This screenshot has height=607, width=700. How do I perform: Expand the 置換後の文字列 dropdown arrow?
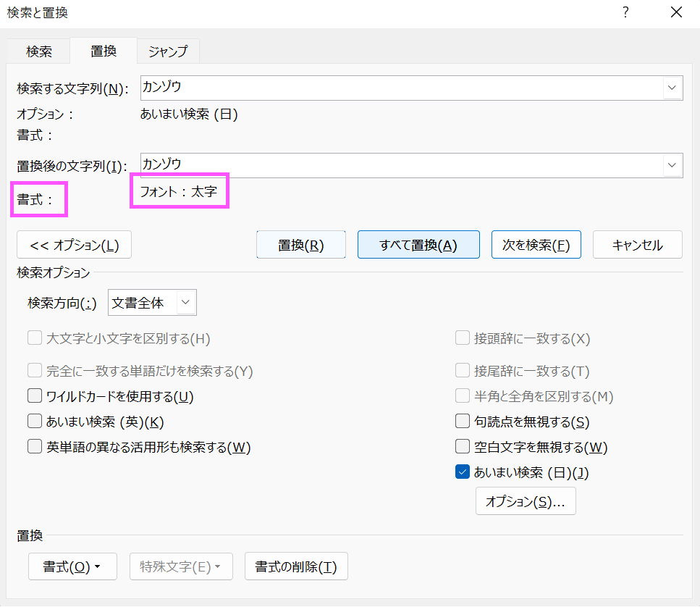click(x=672, y=165)
